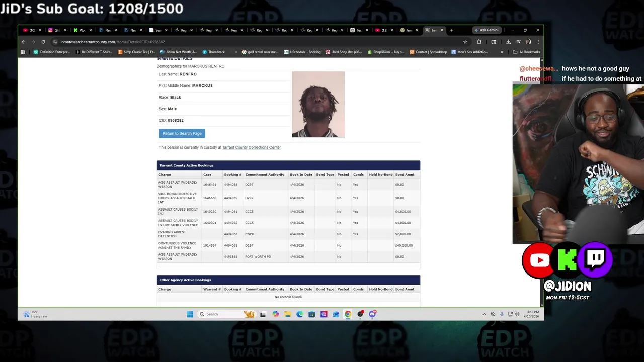644x362 pixels.
Task: Open the All Bookmarks folder
Action: click(526, 52)
